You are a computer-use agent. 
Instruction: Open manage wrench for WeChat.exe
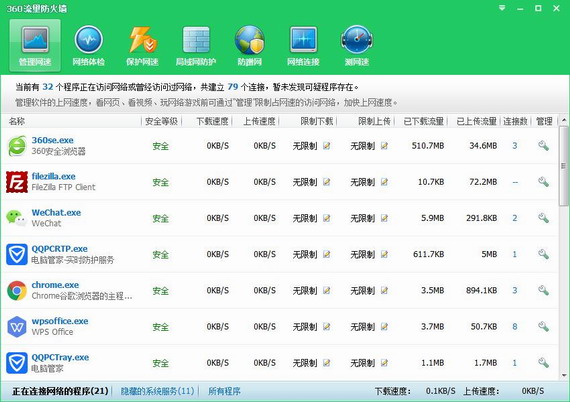(543, 218)
